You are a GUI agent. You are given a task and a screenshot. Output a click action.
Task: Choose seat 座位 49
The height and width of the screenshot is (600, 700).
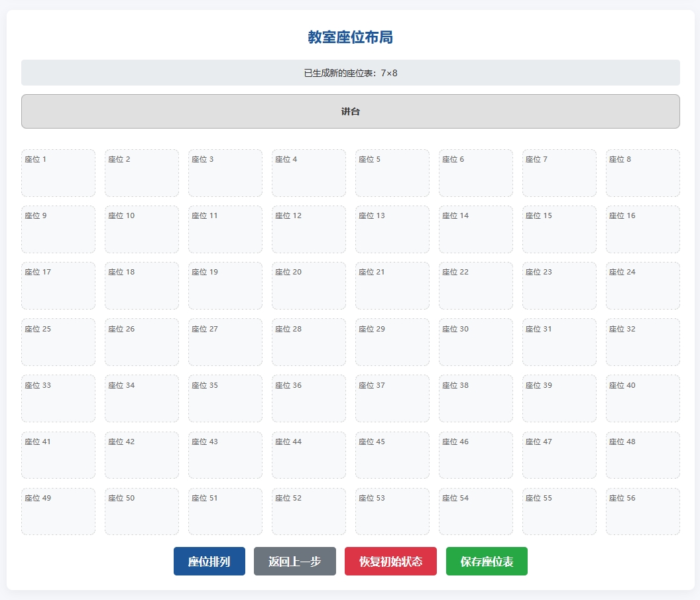click(58, 512)
